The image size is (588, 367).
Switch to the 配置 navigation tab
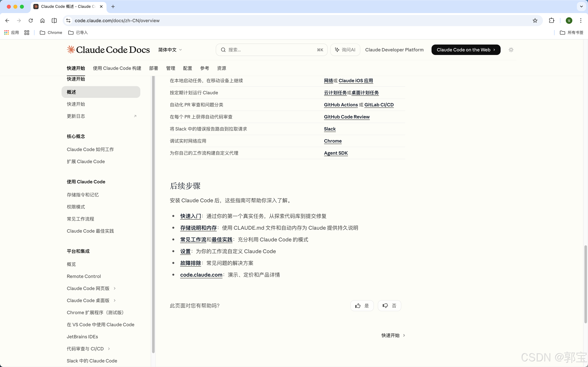coord(187,68)
